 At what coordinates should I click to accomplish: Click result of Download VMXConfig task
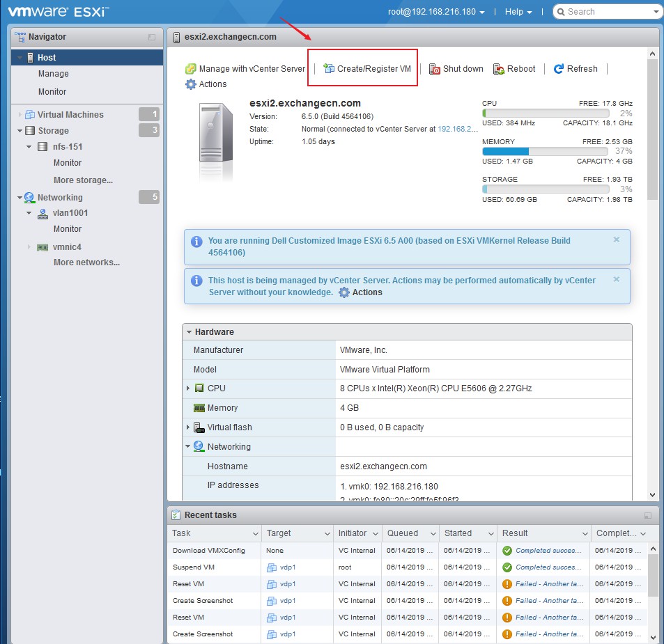pyautogui.click(x=548, y=551)
